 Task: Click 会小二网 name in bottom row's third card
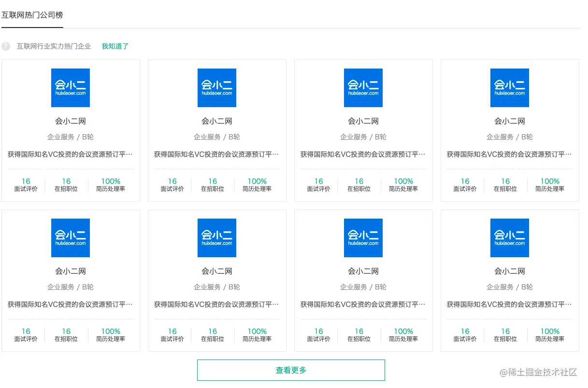tap(363, 271)
